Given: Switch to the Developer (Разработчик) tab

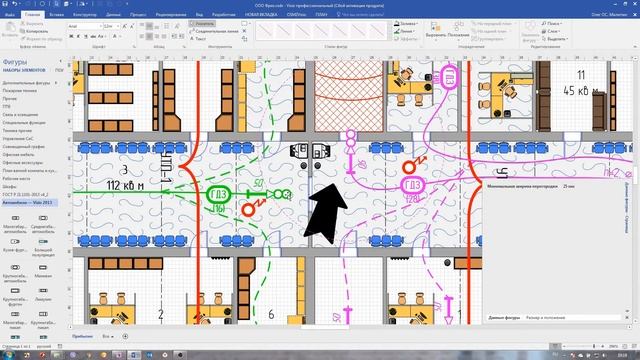Looking at the screenshot, I should [224, 15].
